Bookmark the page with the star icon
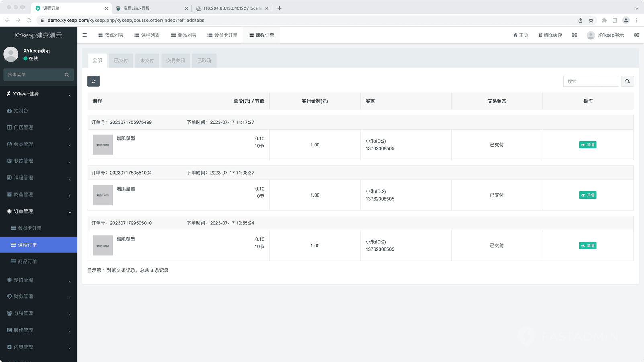Viewport: 644px width, 362px height. tap(591, 20)
